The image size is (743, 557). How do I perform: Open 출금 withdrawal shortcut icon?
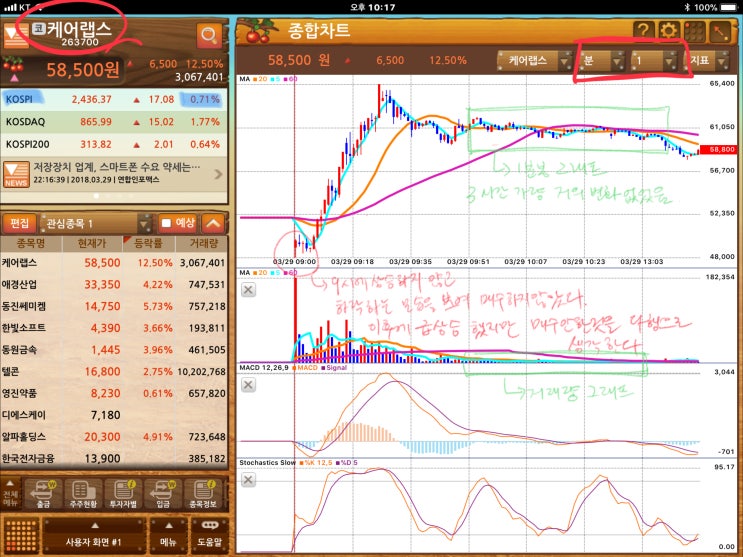[x=43, y=494]
